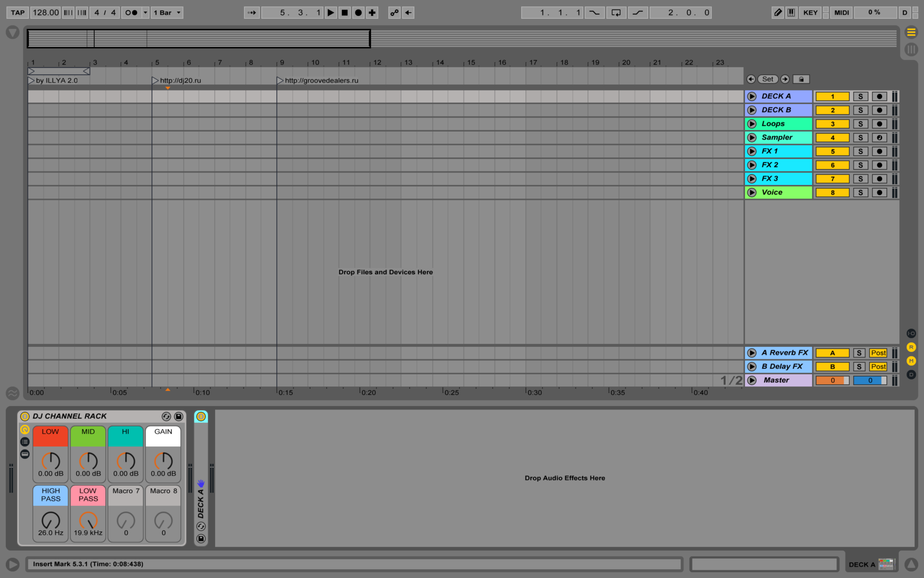
Task: Click the tempo field 128.00
Action: point(46,13)
